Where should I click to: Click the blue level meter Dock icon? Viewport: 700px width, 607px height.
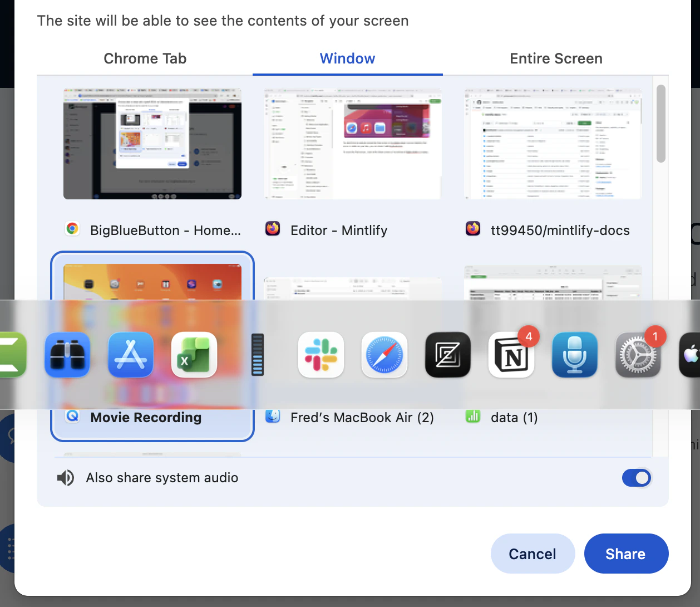tap(257, 355)
